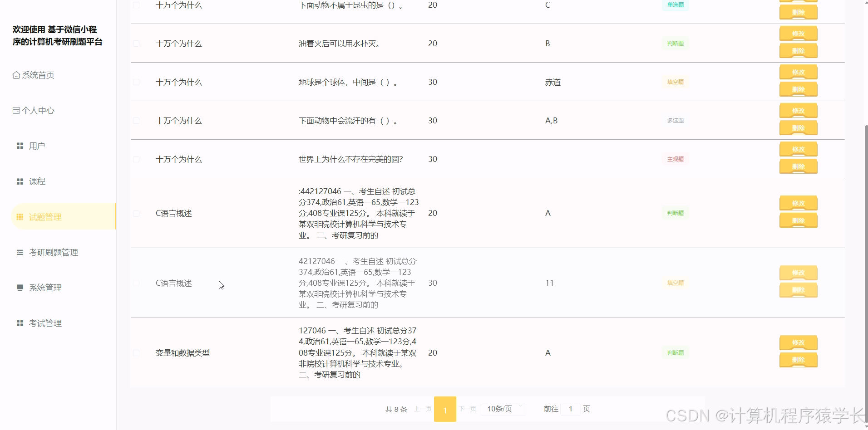Click 删除 for 变量和数据类型 row
This screenshot has height=430, width=868.
click(x=798, y=360)
